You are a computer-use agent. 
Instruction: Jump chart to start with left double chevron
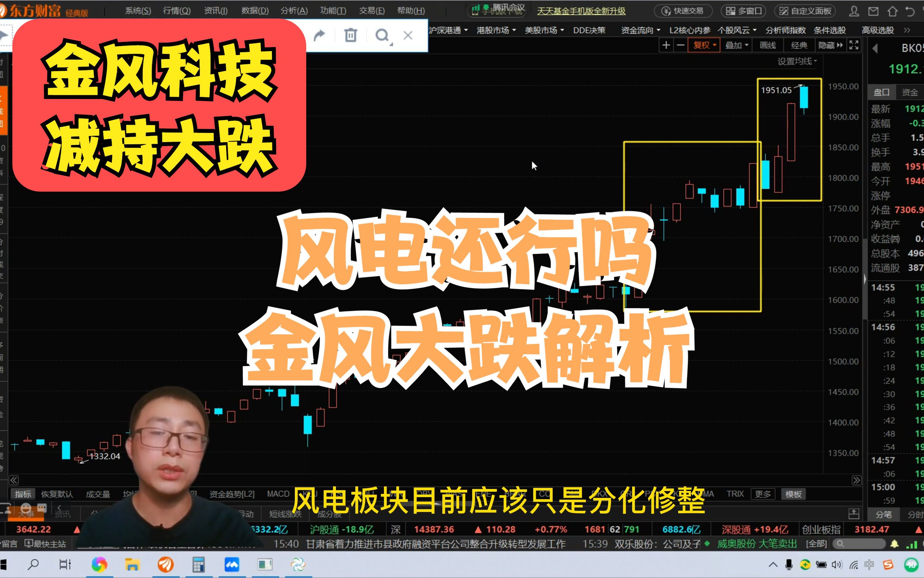tap(14, 480)
